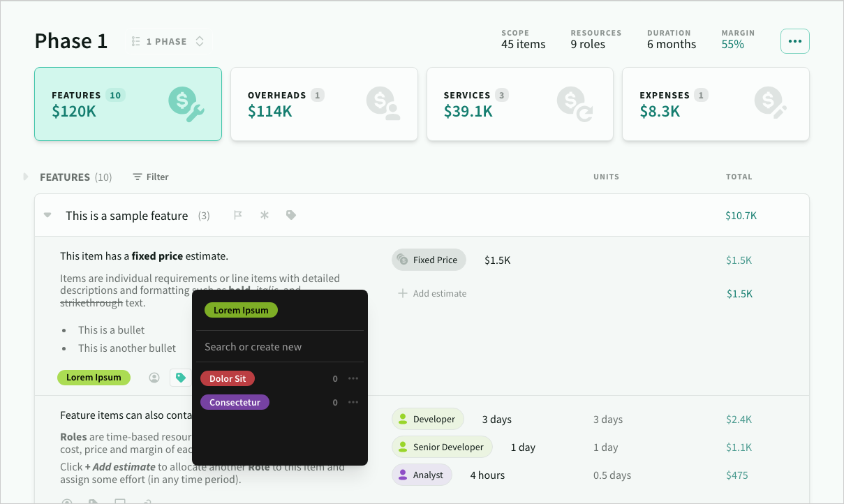844x504 pixels.
Task: Click Add estimate under Fixed Price
Action: pos(432,294)
